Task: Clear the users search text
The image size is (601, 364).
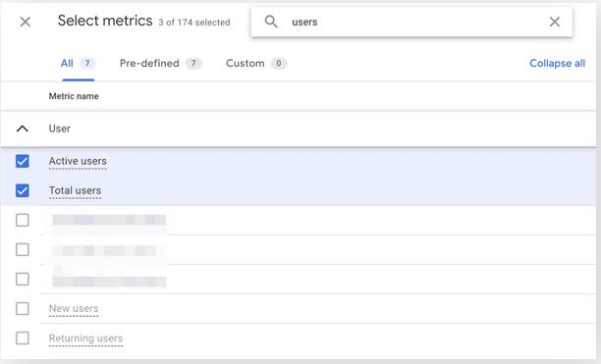Action: 554,22
